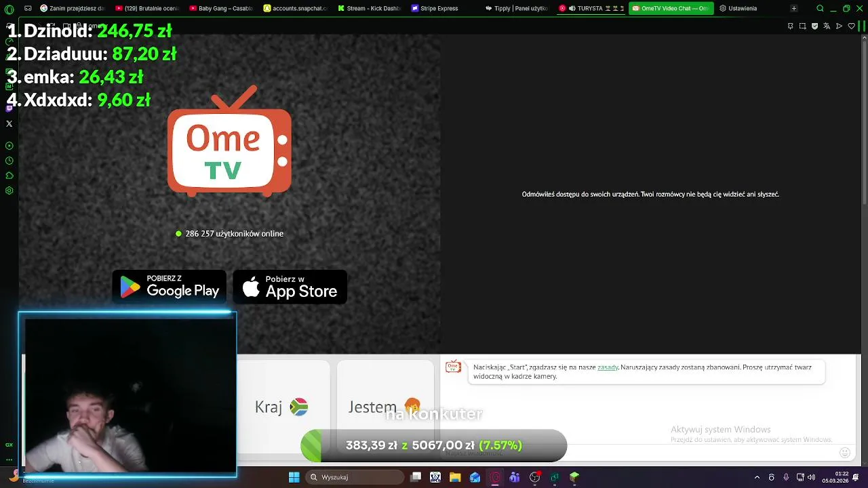Bookmark the page with the heart icon
The height and width of the screenshot is (488, 868).
852,26
